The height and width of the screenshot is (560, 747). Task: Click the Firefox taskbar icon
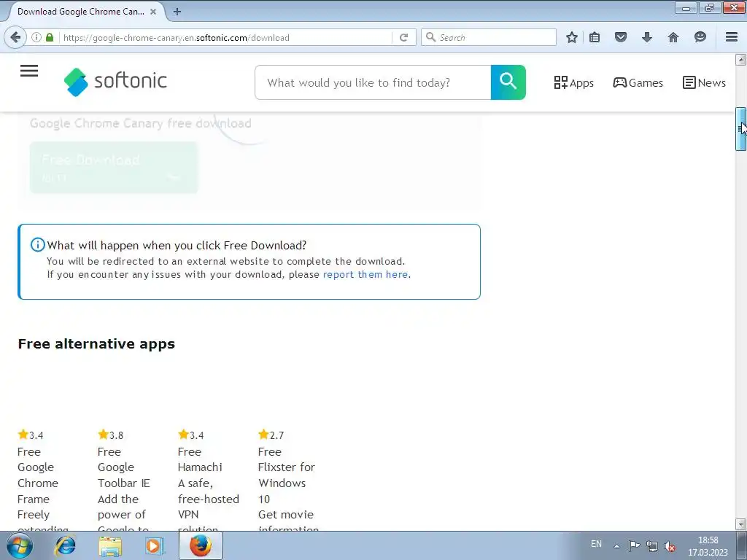pyautogui.click(x=201, y=545)
